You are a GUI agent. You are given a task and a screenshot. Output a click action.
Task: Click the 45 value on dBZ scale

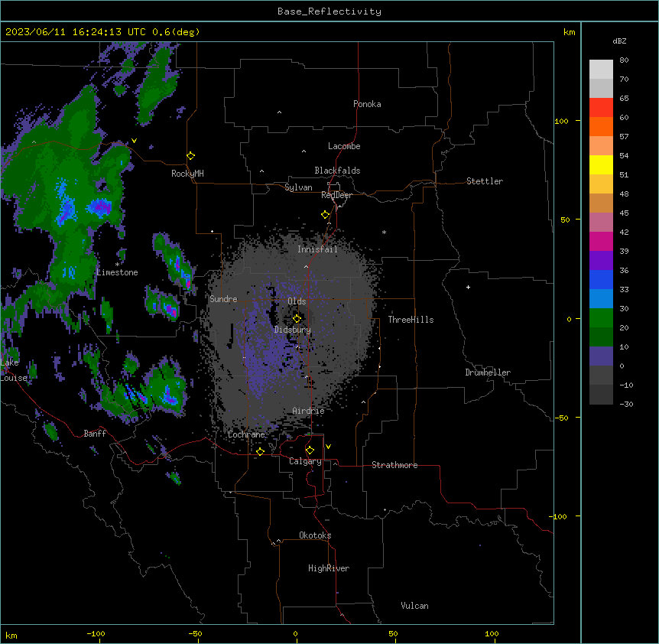click(624, 213)
